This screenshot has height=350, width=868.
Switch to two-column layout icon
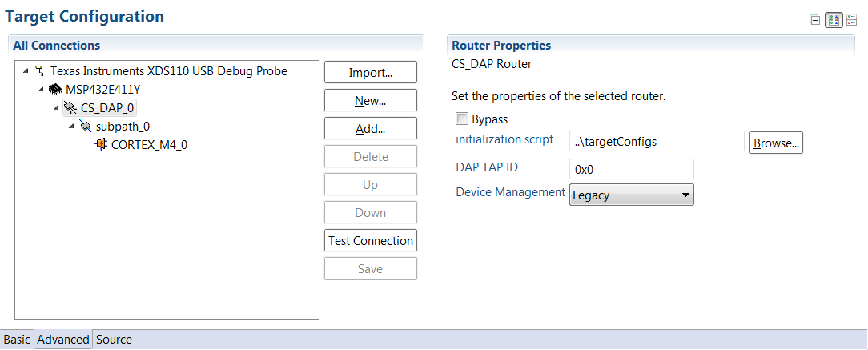834,21
